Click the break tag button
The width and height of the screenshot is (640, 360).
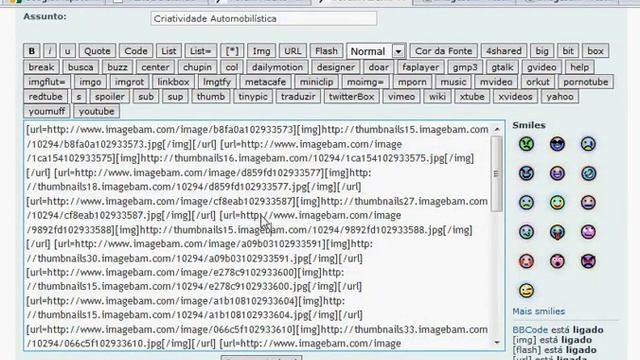41,67
